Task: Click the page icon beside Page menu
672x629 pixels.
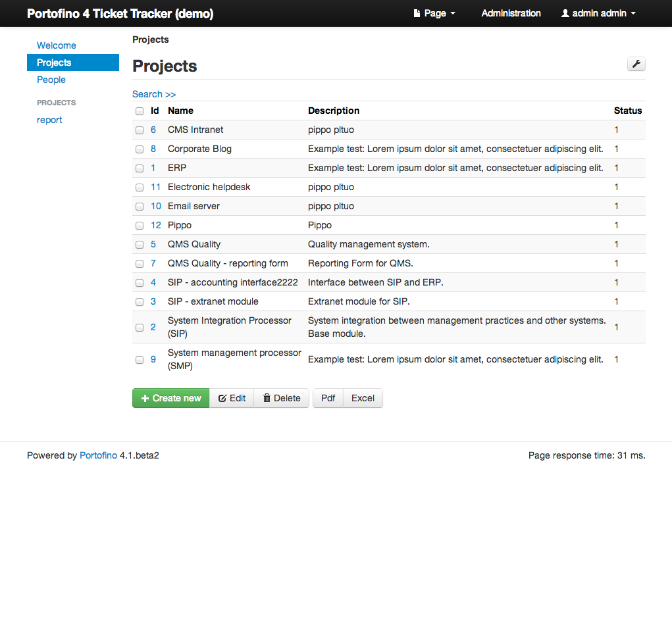Action: pyautogui.click(x=417, y=13)
